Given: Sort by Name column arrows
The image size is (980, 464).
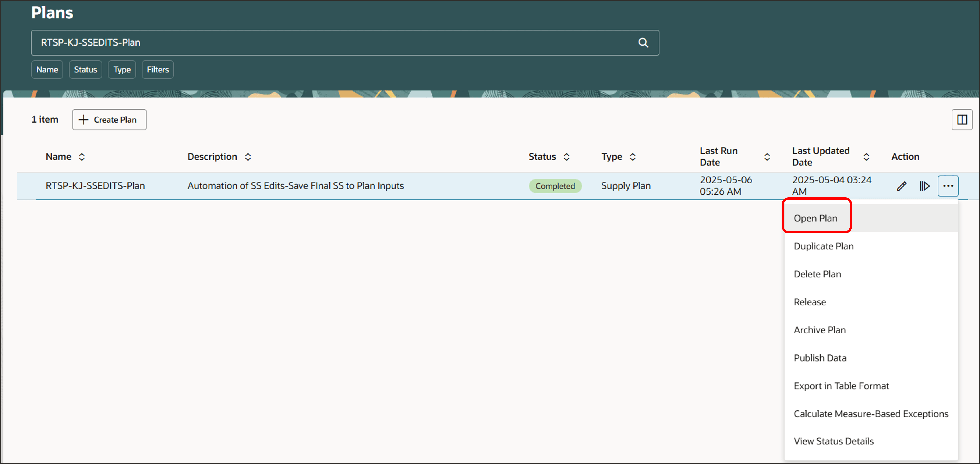Looking at the screenshot, I should point(82,157).
